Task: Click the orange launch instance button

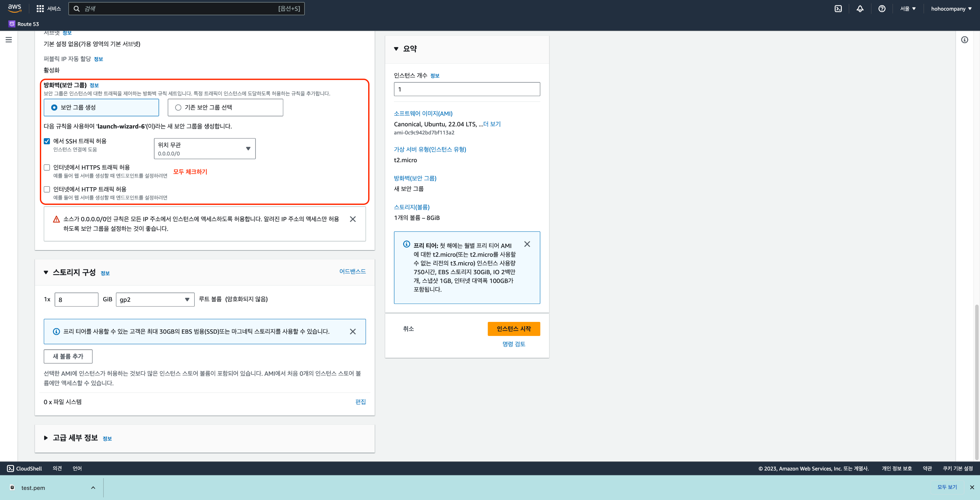Action: pyautogui.click(x=514, y=329)
